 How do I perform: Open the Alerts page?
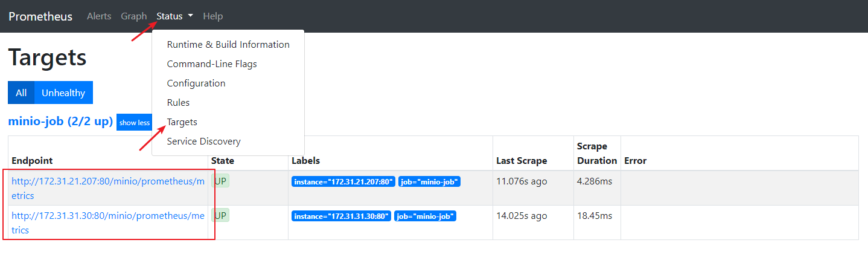tap(99, 16)
